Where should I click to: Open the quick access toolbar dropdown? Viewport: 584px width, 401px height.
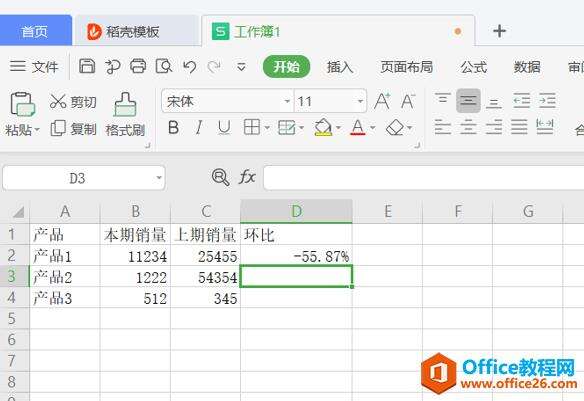(x=241, y=67)
